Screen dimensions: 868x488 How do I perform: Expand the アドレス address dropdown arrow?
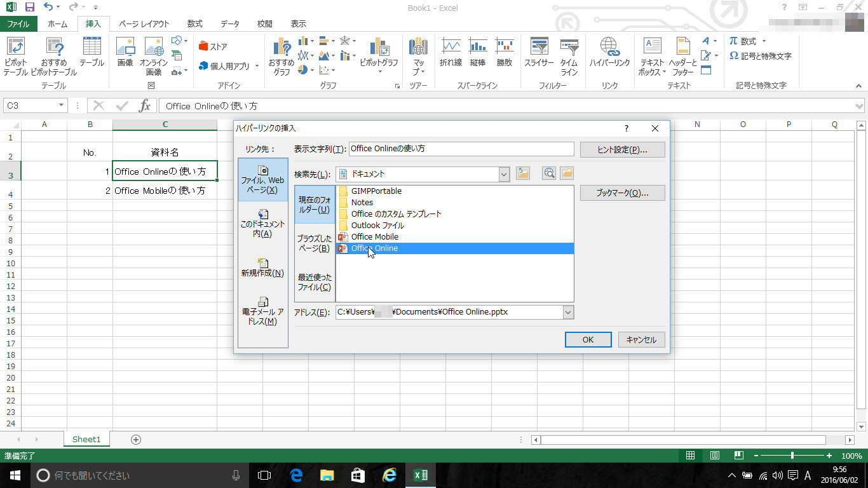pyautogui.click(x=568, y=312)
